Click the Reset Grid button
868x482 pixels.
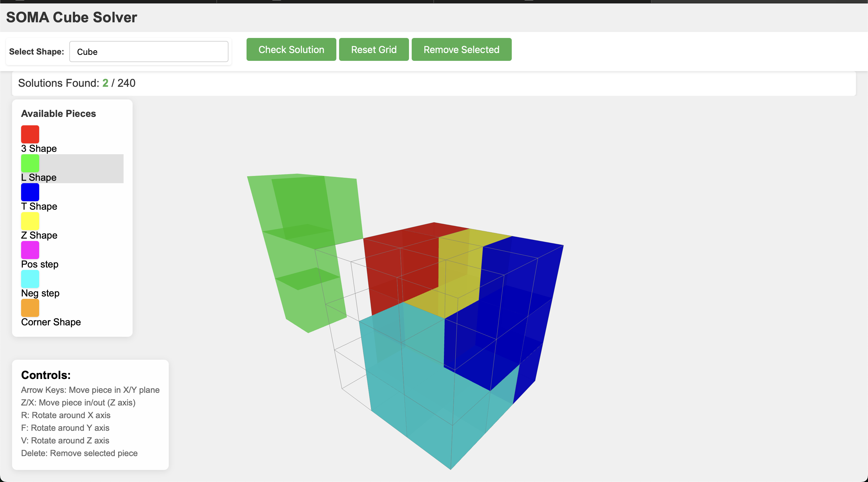[374, 49]
